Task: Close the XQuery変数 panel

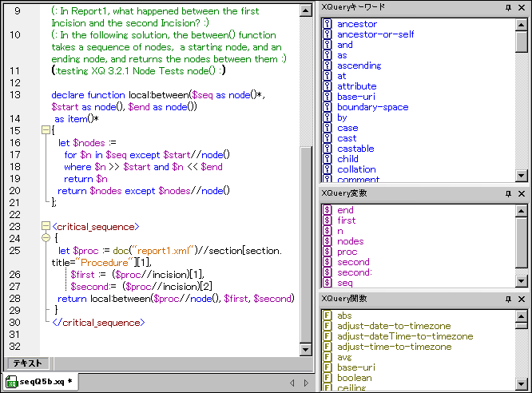Action: click(x=522, y=194)
